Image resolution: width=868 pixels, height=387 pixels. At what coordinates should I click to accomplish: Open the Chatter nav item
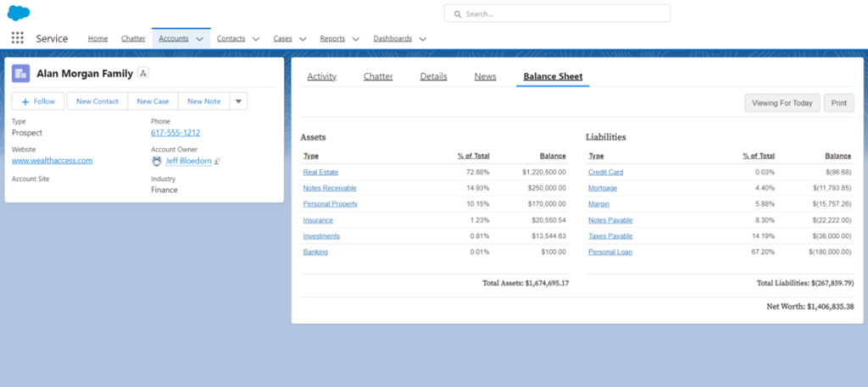(x=133, y=39)
